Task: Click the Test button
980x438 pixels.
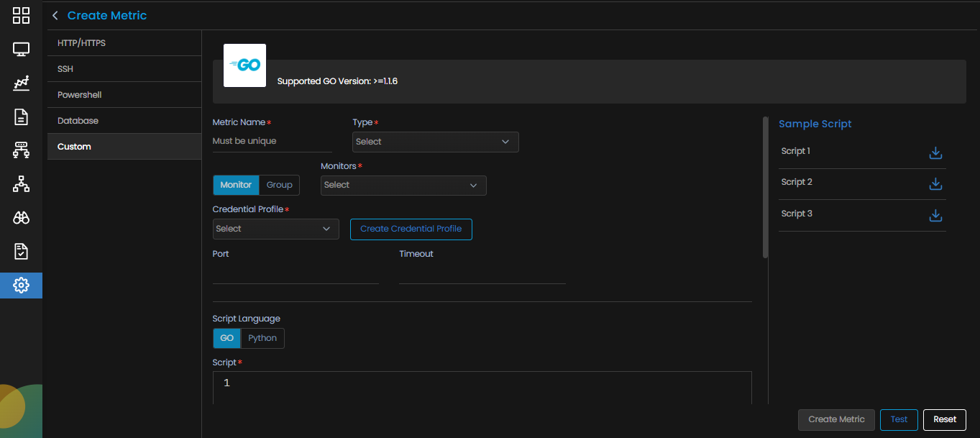Action: click(x=899, y=419)
